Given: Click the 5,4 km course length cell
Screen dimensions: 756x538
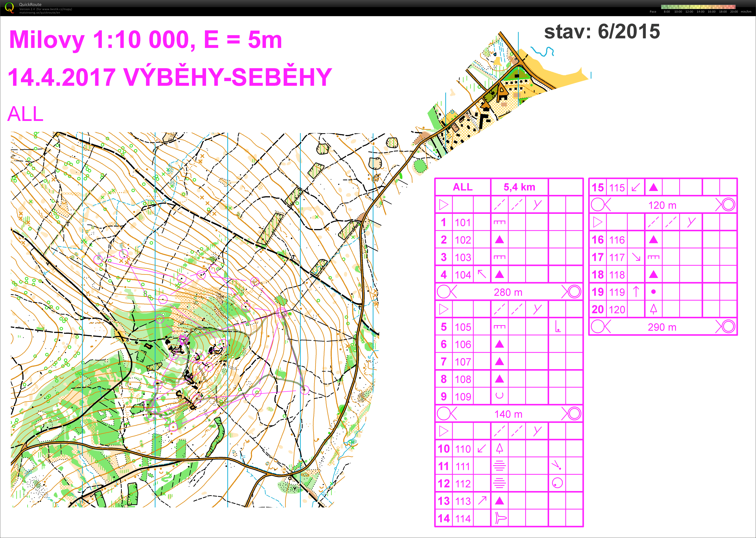Looking at the screenshot, I should coord(519,187).
